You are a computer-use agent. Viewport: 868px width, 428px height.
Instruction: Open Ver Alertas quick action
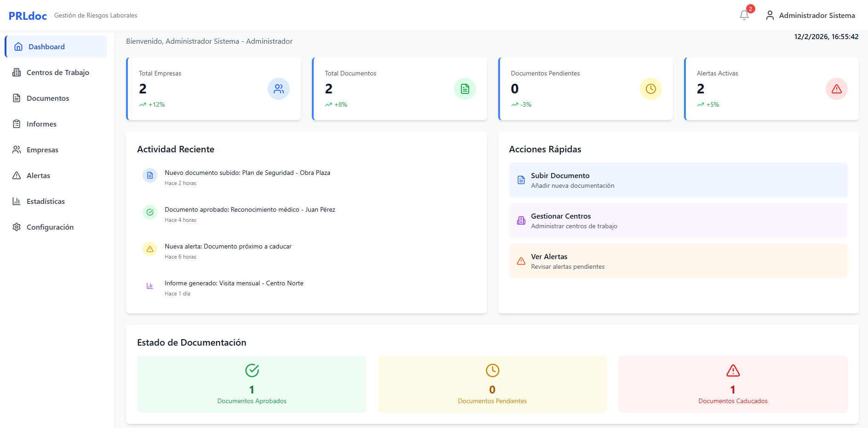[678, 261]
